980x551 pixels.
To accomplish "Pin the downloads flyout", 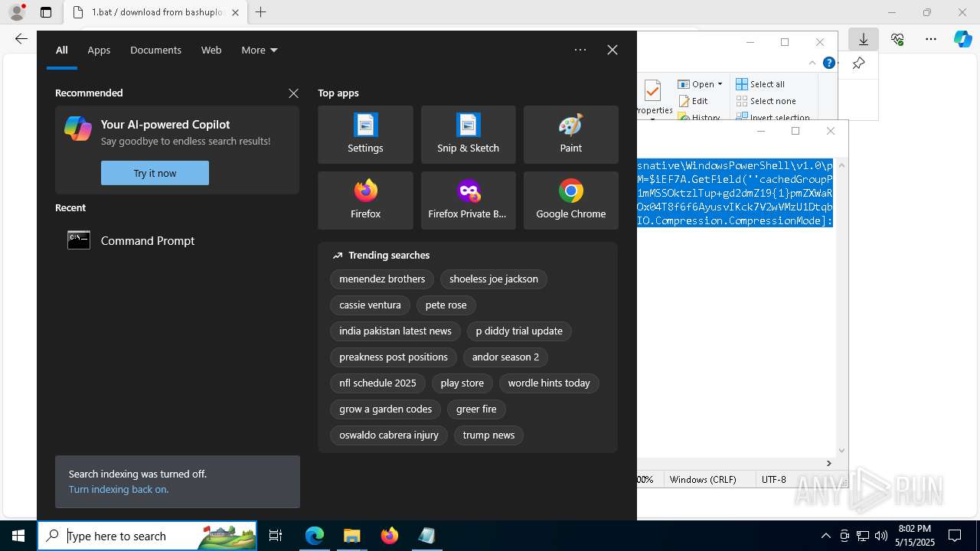I will click(x=859, y=63).
